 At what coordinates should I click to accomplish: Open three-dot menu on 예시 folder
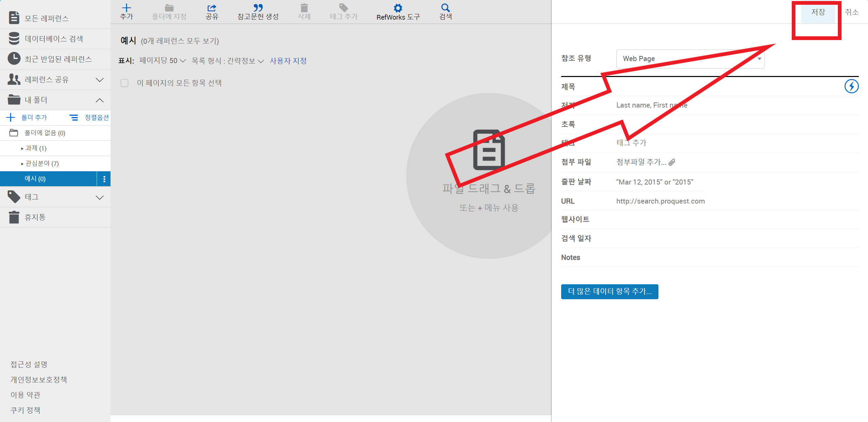[104, 179]
